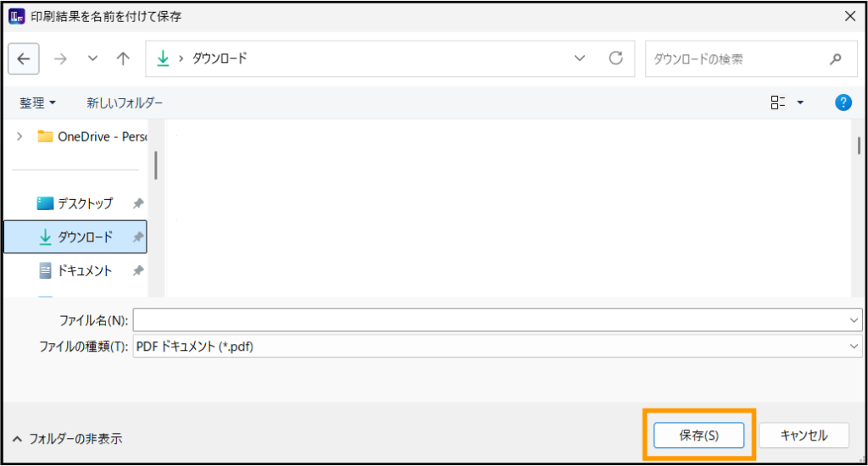Click the キャンセル button
The width and height of the screenshot is (868, 466).
[x=804, y=435]
